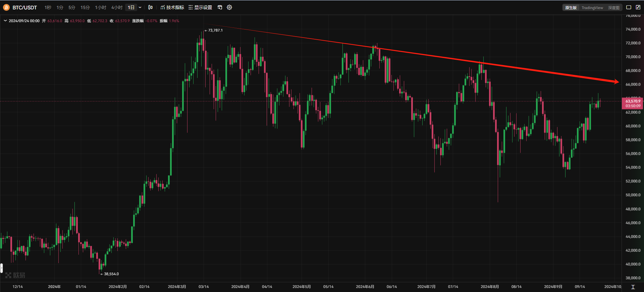Open the candlestick chart style icon
The width and height of the screenshot is (644, 292).
click(x=151, y=7)
